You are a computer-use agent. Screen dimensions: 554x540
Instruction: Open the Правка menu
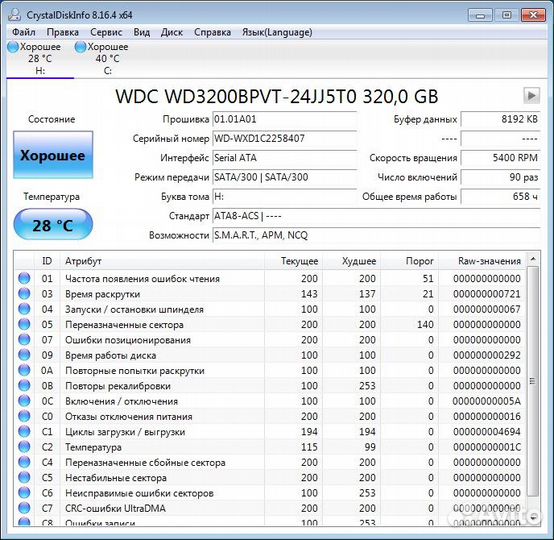pyautogui.click(x=63, y=32)
